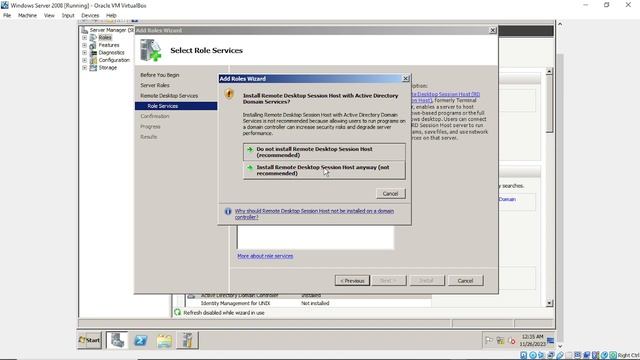The height and width of the screenshot is (360, 640).
Task: Click the Show desktop icon beside the clock
Action: (551, 340)
